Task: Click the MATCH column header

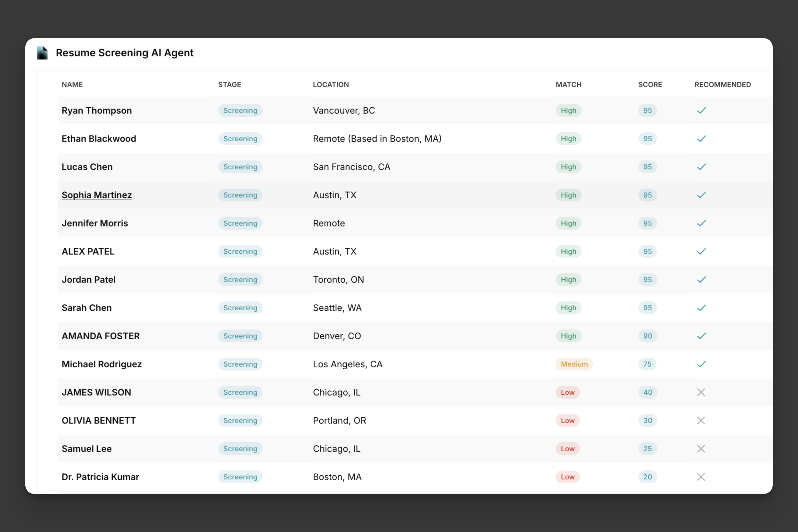Action: pyautogui.click(x=568, y=85)
